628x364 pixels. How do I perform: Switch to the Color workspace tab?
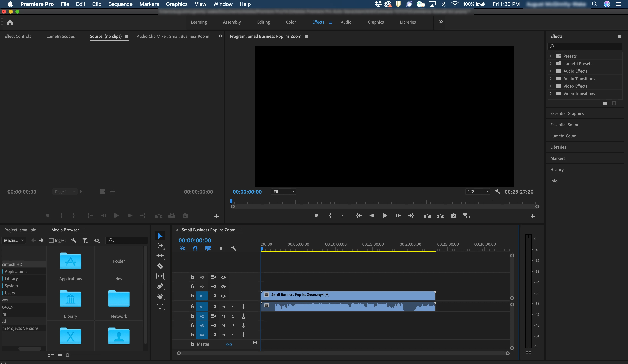tap(291, 22)
